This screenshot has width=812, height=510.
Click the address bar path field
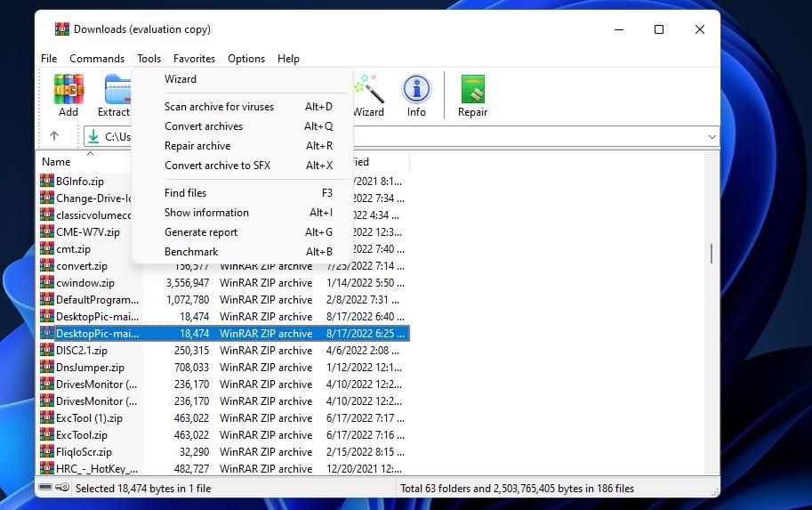401,137
